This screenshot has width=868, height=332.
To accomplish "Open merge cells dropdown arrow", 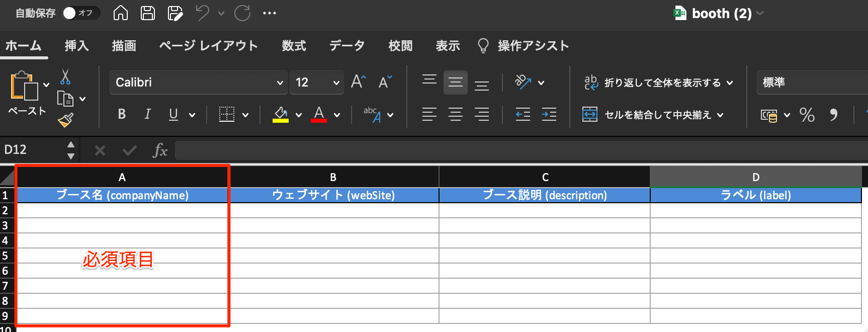I will point(720,115).
